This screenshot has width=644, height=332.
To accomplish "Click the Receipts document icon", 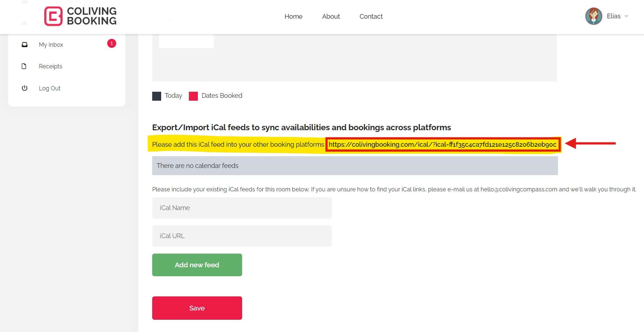I will [x=24, y=66].
